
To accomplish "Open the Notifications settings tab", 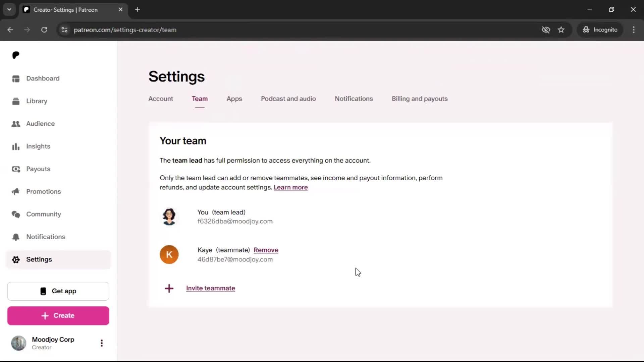I will pyautogui.click(x=354, y=99).
